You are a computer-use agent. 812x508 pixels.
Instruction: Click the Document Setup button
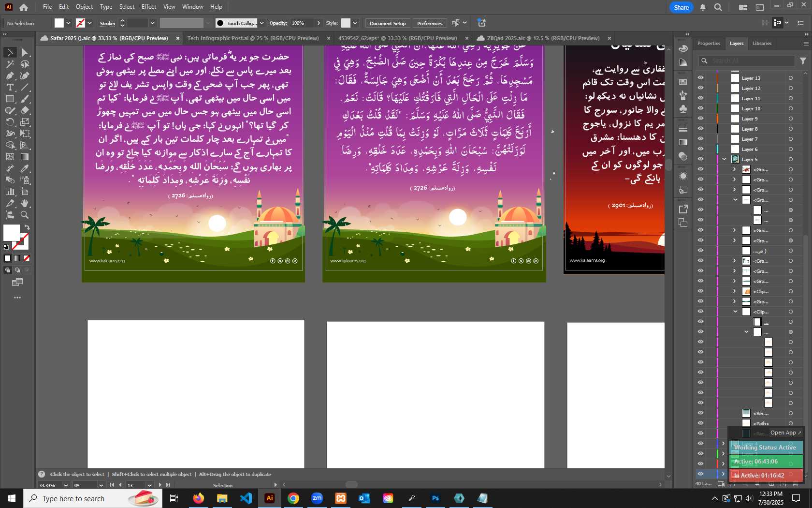[x=388, y=23]
